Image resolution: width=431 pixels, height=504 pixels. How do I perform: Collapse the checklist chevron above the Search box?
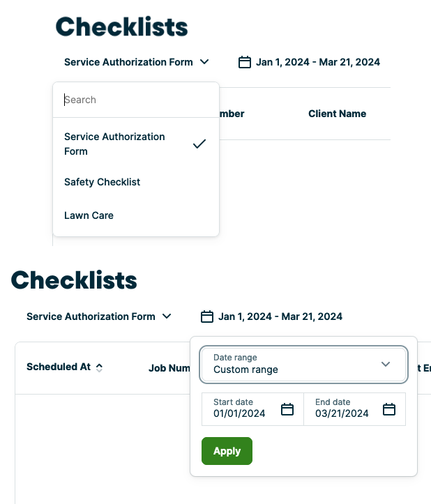[x=204, y=62]
